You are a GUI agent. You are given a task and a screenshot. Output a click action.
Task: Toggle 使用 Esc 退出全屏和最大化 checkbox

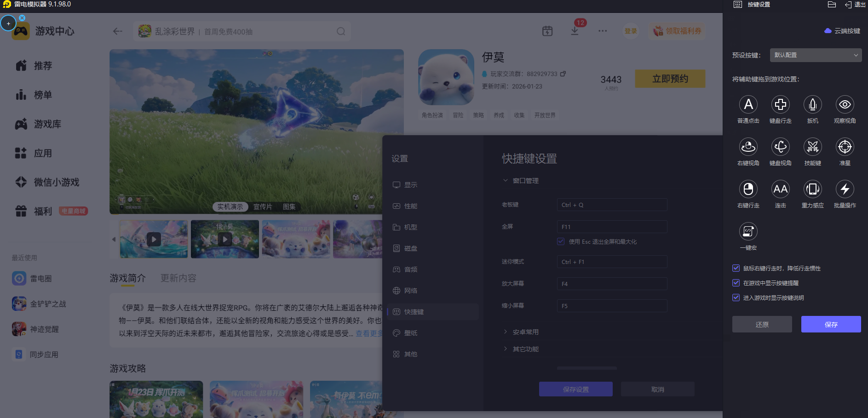click(561, 241)
